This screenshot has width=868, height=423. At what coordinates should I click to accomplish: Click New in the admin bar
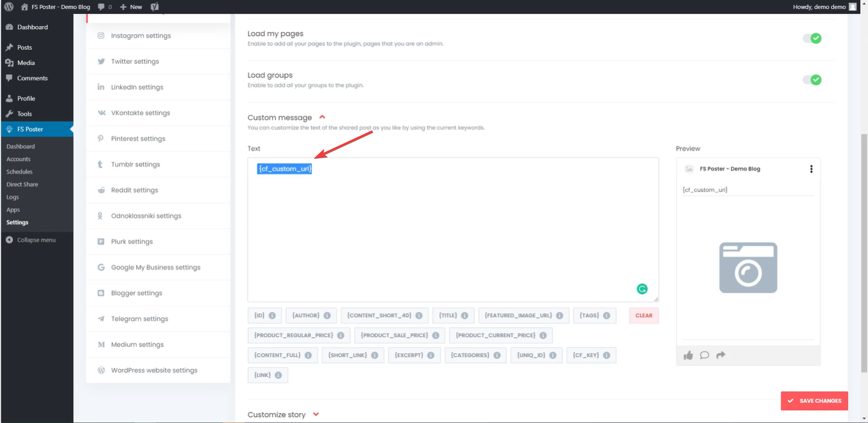131,7
